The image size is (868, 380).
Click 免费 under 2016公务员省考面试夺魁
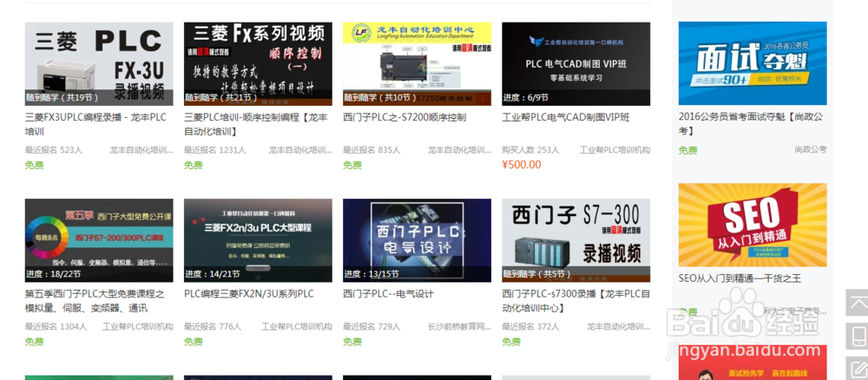[x=687, y=150]
